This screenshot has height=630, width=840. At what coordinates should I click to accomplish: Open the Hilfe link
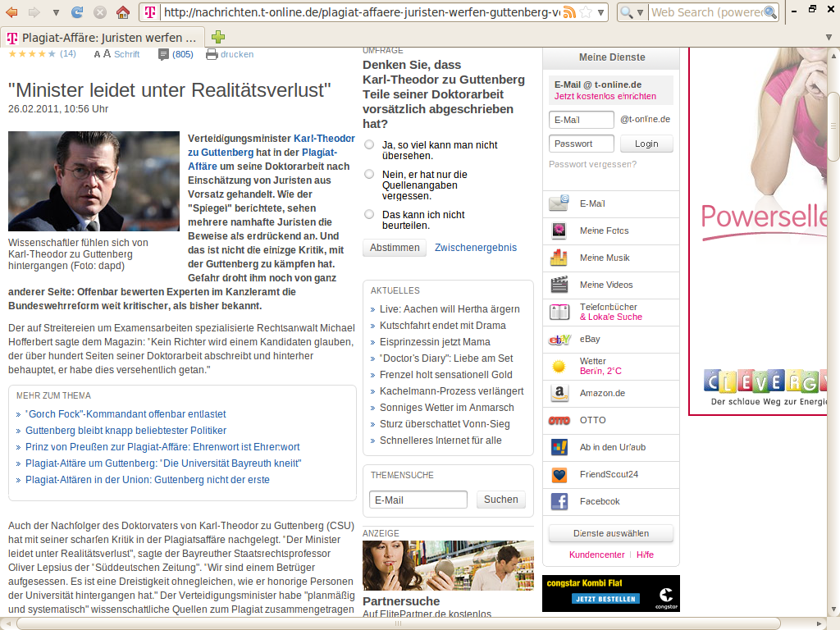(645, 555)
